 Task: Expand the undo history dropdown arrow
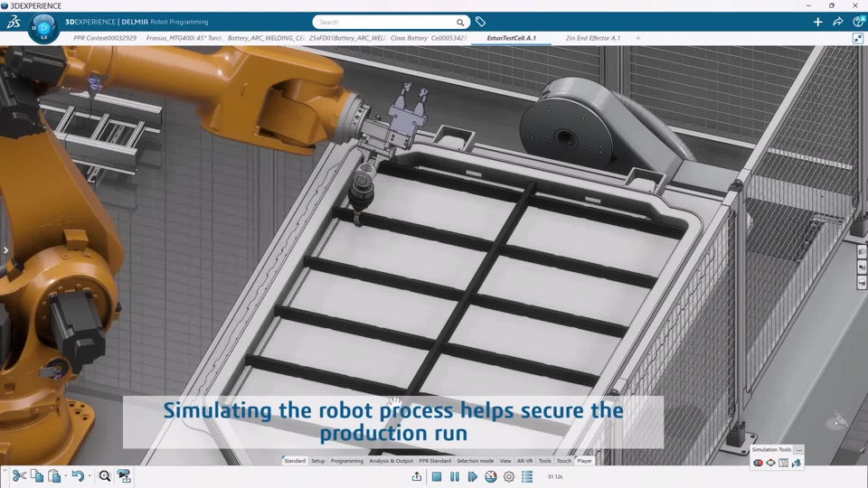[90, 476]
